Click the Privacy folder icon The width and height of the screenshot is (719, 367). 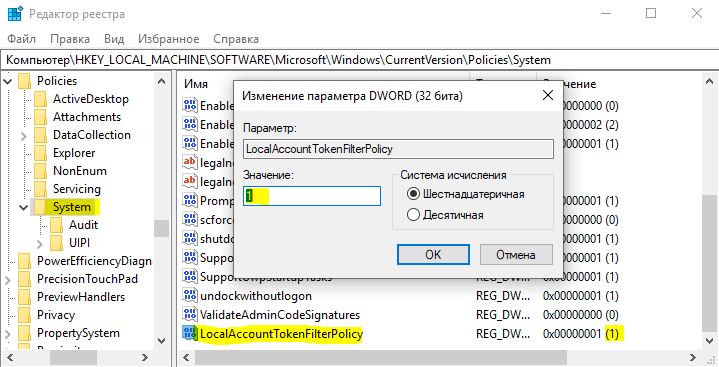(x=24, y=315)
